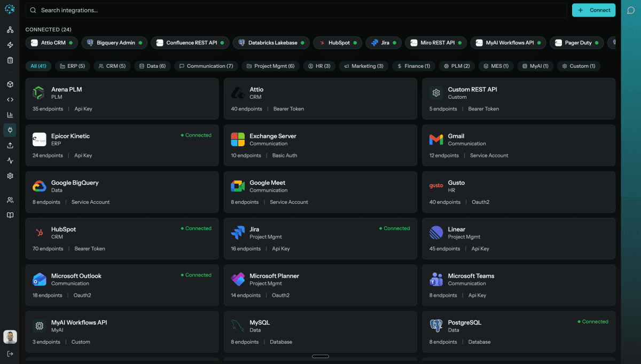Screen dimensions: 641x364
Task: Open the analytics bar-chart icon in the sidebar
Action: (x=10, y=115)
